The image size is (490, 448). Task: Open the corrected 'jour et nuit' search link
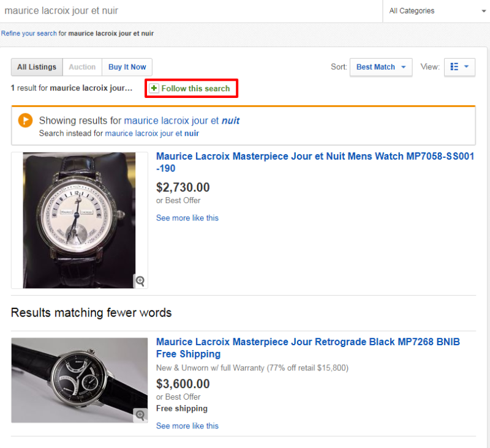pyautogui.click(x=181, y=121)
